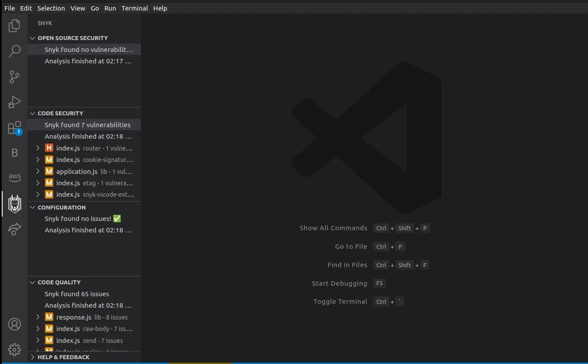
Task: Open the Manage settings gear
Action: click(15, 349)
